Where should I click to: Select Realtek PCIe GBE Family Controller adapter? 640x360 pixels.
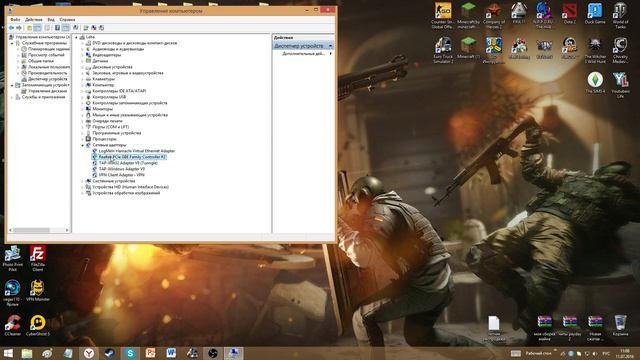[129, 157]
